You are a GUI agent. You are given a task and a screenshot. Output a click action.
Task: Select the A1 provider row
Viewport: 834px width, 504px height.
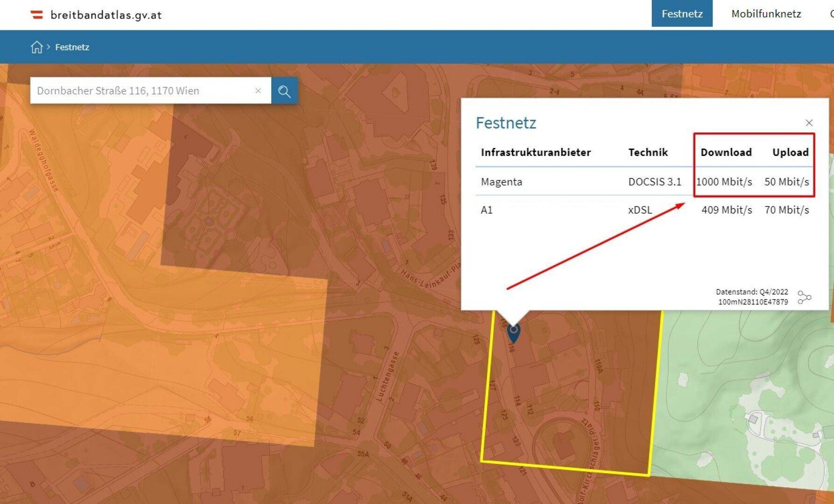pyautogui.click(x=487, y=210)
